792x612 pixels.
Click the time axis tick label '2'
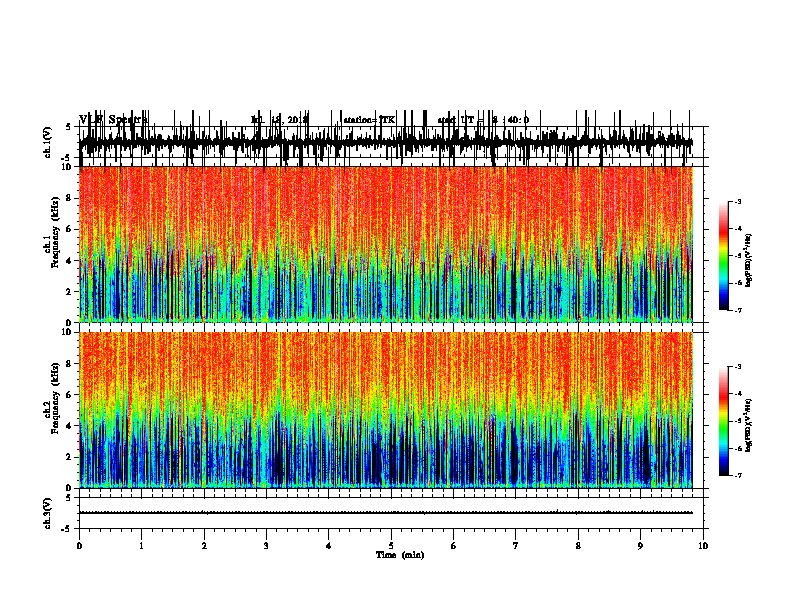tap(204, 546)
